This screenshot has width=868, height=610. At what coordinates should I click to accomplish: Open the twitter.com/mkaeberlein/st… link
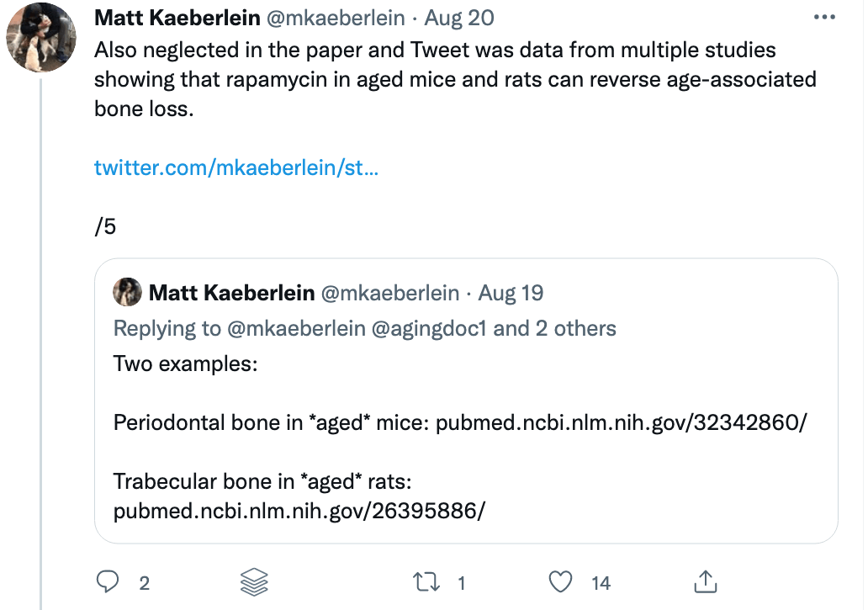point(236,167)
